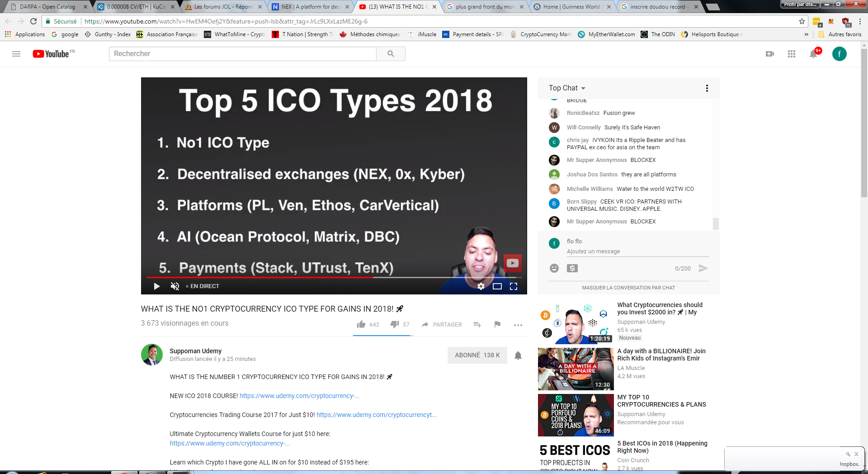This screenshot has height=474, width=868.
Task: Click the Rechercher search box
Action: 243,54
